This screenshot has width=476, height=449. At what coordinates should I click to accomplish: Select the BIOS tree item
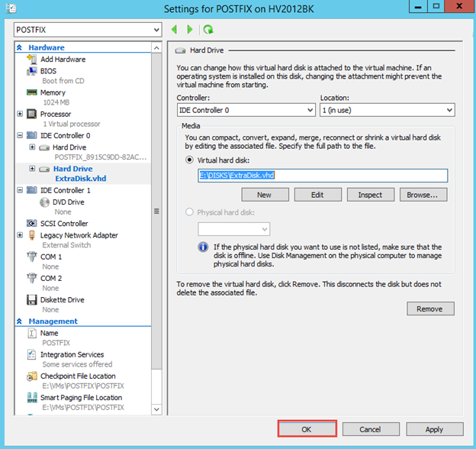(x=48, y=71)
